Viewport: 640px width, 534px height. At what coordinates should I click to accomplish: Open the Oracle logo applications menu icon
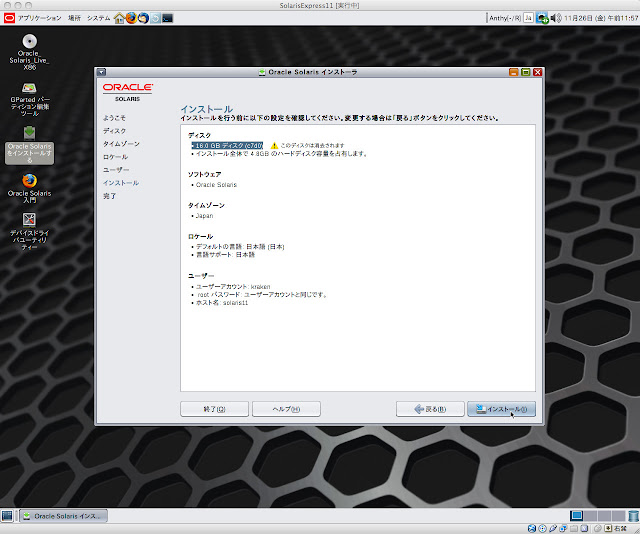pos(9,18)
